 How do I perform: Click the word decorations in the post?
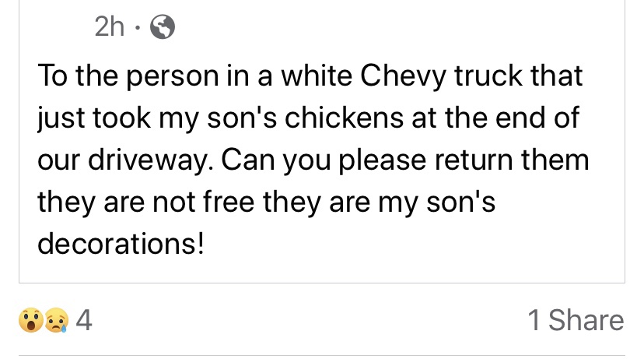pos(121,244)
